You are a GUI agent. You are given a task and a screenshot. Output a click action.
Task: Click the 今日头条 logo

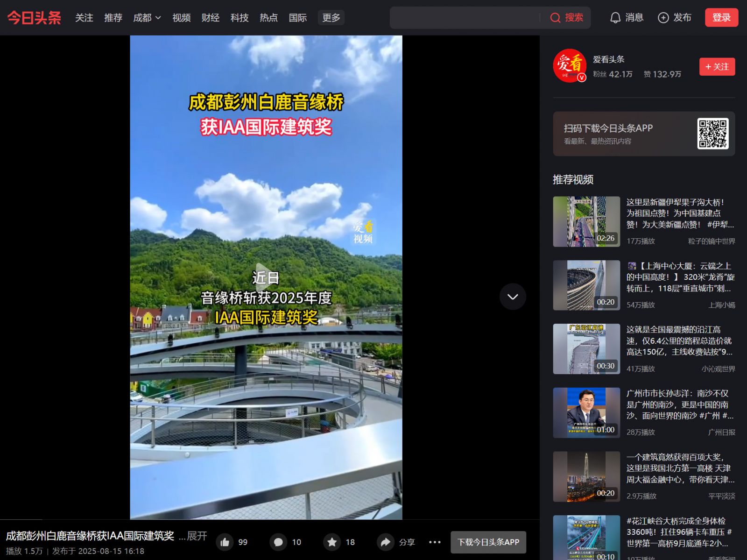tap(34, 18)
